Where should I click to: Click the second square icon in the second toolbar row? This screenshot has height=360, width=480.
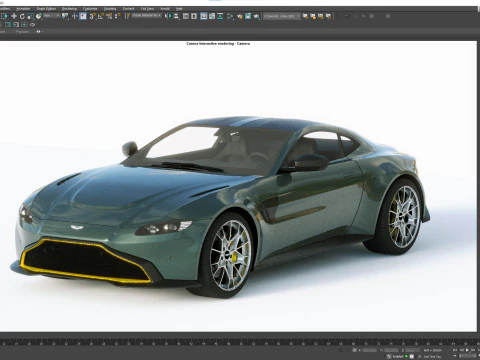point(16,25)
